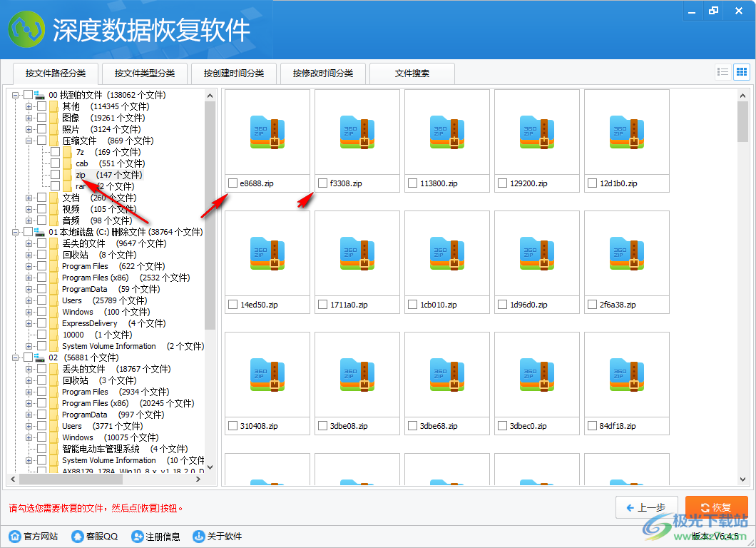This screenshot has width=756, height=548.
Task: Check the cab folder tree checkbox
Action: coord(56,163)
